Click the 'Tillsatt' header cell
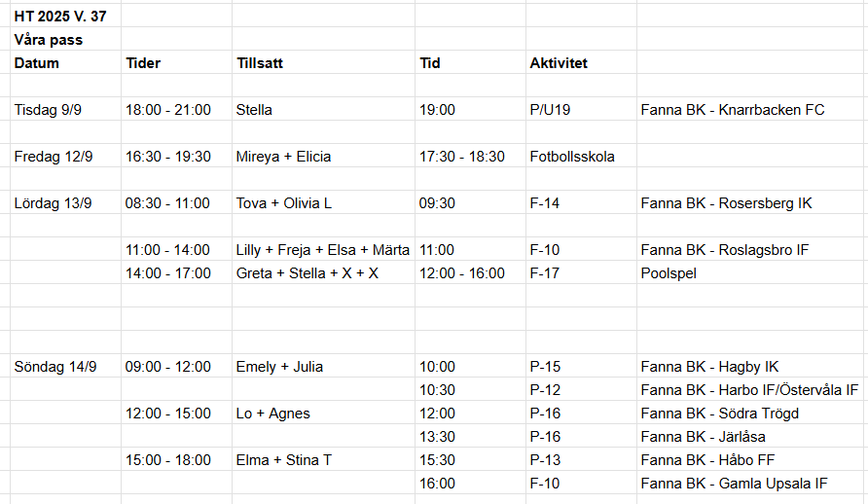This screenshot has width=868, height=504. click(260, 63)
